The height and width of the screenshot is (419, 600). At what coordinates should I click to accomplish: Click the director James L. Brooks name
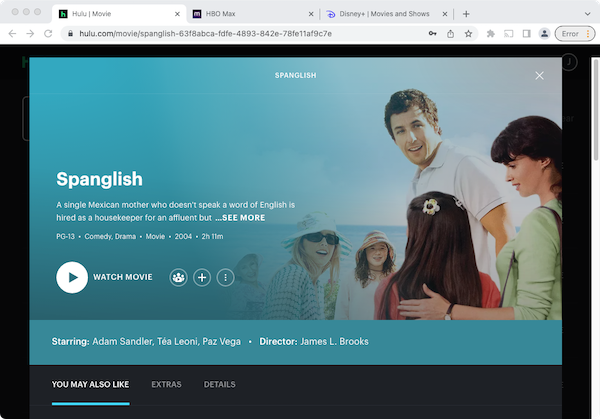[334, 341]
